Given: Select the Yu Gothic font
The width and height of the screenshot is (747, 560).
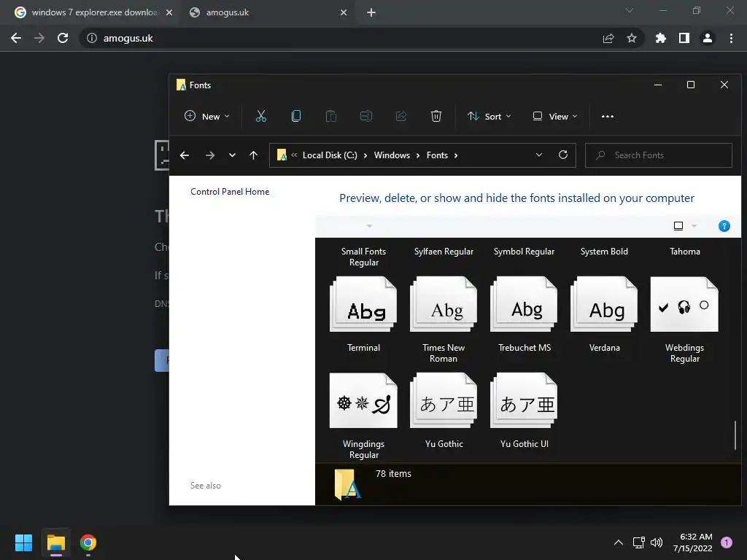Looking at the screenshot, I should [444, 411].
